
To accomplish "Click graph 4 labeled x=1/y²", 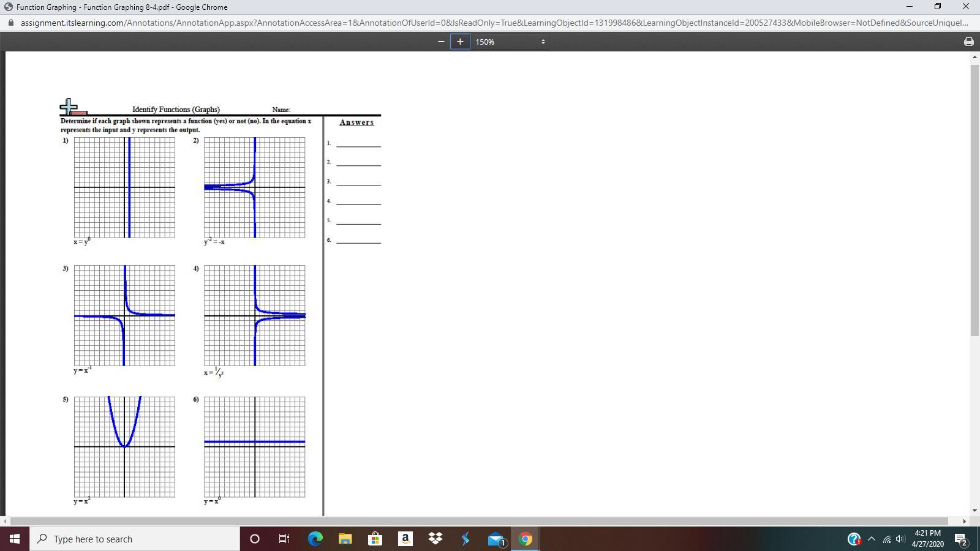I will point(255,315).
